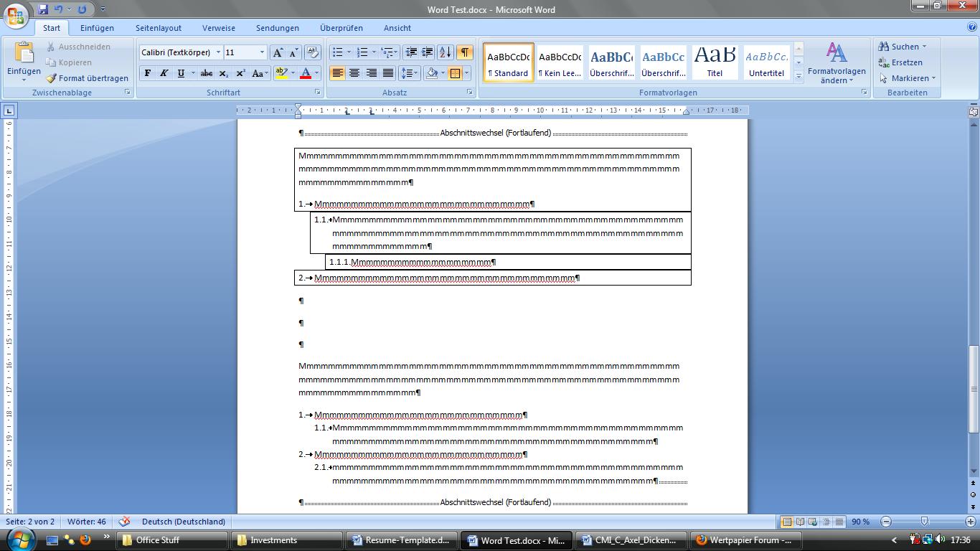
Task: Increase font size with grow-font icon
Action: (x=278, y=52)
